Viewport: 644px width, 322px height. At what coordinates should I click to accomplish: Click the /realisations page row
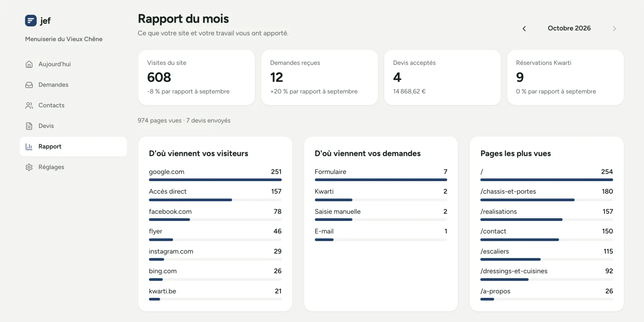[x=547, y=214]
